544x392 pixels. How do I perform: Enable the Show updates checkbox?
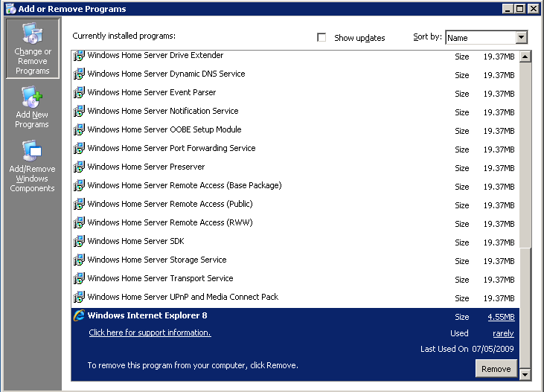[x=321, y=37]
